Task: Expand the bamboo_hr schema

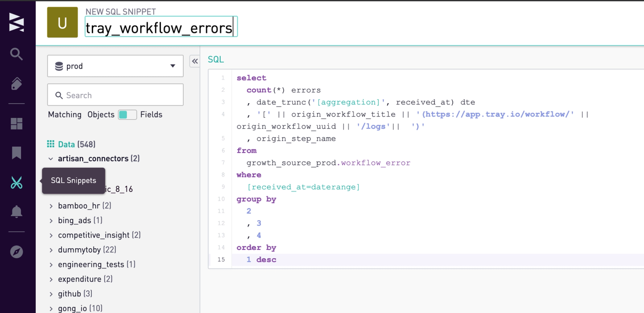Action: (51, 206)
